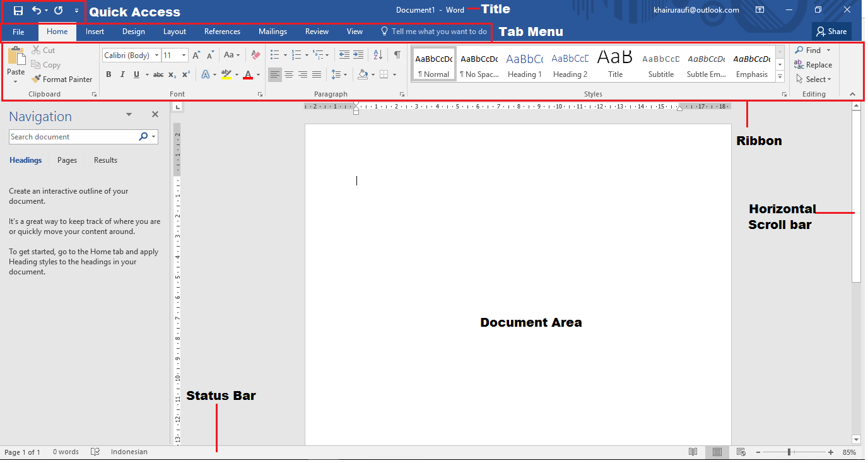Image resolution: width=868 pixels, height=463 pixels.
Task: Click the Subscript icon
Action: pyautogui.click(x=172, y=74)
